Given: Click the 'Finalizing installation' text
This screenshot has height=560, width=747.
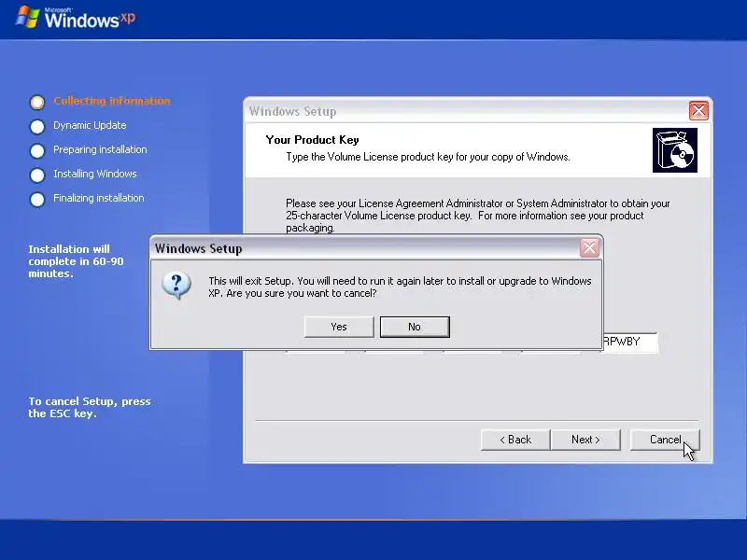Looking at the screenshot, I should [x=99, y=198].
